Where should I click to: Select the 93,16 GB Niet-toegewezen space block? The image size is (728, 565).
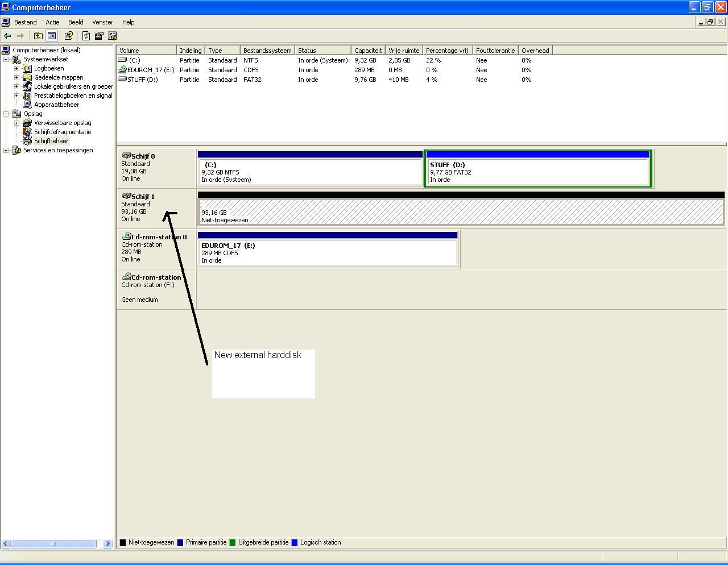[461, 209]
